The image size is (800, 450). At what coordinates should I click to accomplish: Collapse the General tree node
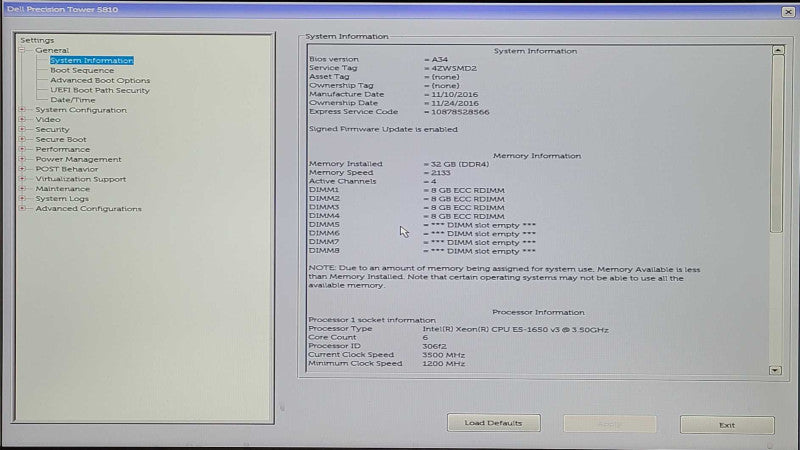[22, 50]
